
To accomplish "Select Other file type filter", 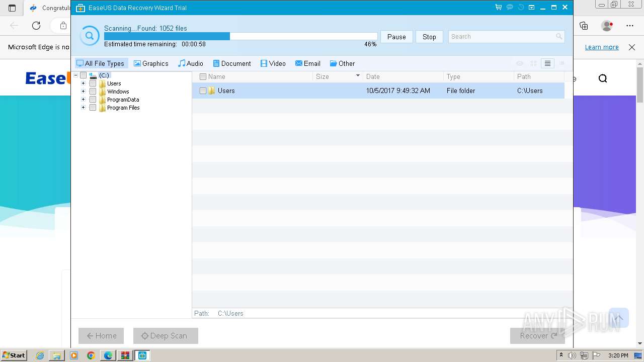I will tap(342, 63).
